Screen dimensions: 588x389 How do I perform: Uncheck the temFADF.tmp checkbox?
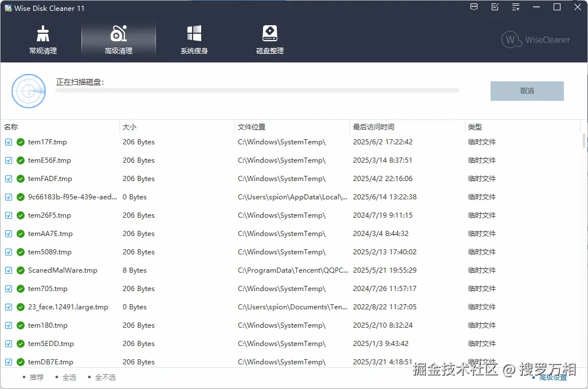[x=9, y=179]
